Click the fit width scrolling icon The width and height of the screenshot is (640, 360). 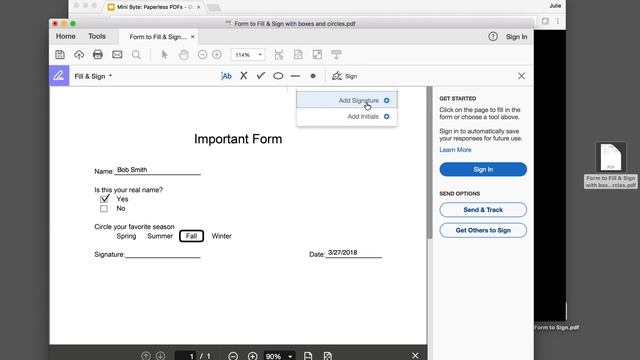pyautogui.click(x=279, y=55)
